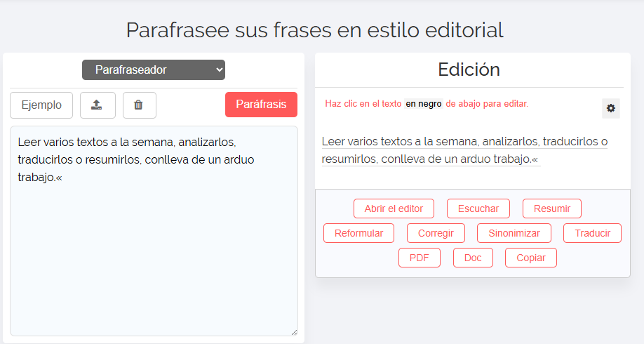Click the Reformular button
This screenshot has height=344, width=644.
coord(359,233)
